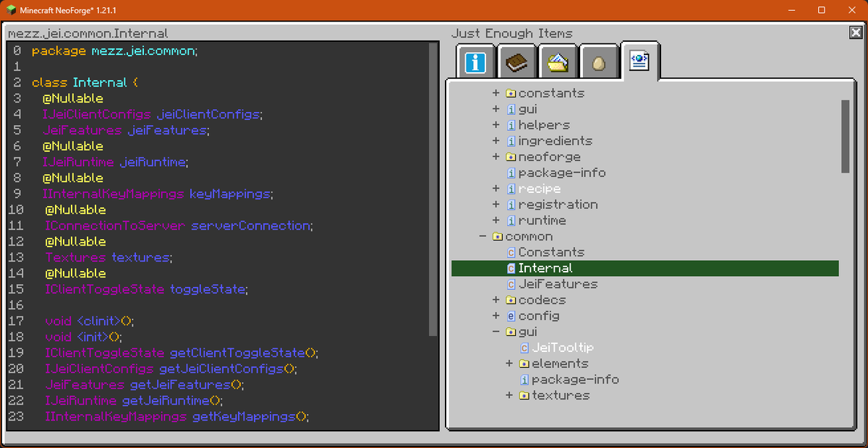Click the Minecraft window title bar icon
This screenshot has width=868, height=448.
[12, 11]
